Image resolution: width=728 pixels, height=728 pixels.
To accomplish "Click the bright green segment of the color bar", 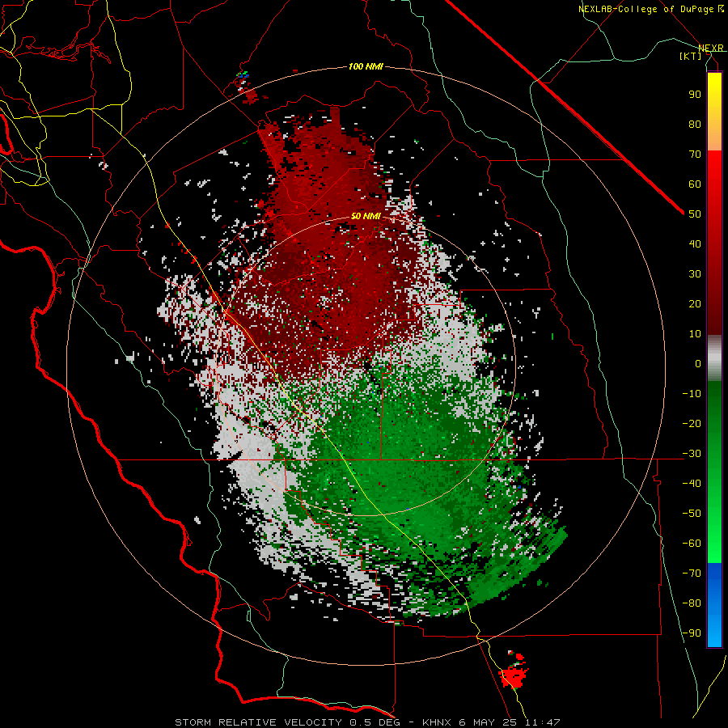I will 714,534.
